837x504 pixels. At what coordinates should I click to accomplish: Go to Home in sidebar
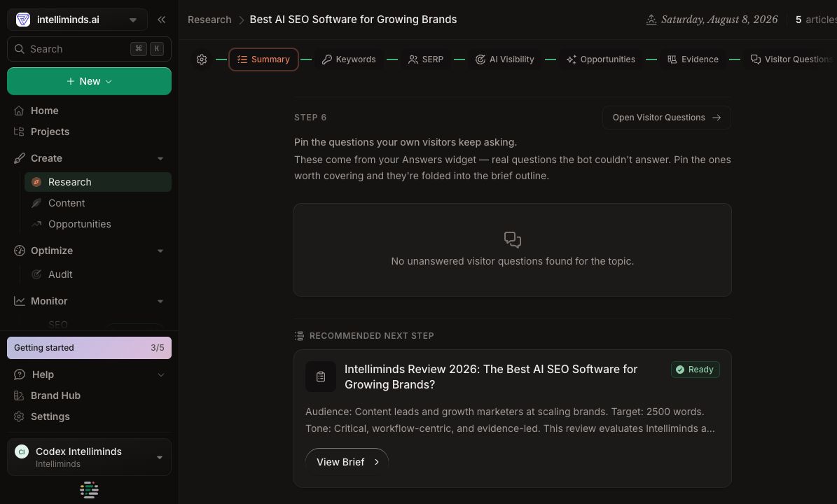click(x=44, y=111)
